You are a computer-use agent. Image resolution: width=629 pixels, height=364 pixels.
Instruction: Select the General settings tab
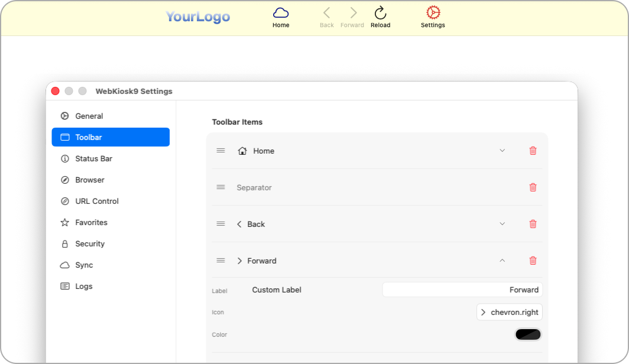tap(89, 116)
